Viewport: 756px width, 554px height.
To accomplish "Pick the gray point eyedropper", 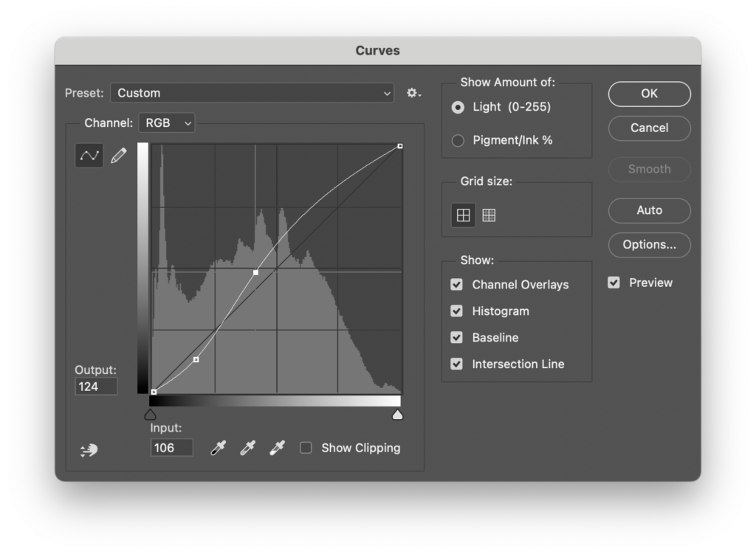I will (x=247, y=448).
